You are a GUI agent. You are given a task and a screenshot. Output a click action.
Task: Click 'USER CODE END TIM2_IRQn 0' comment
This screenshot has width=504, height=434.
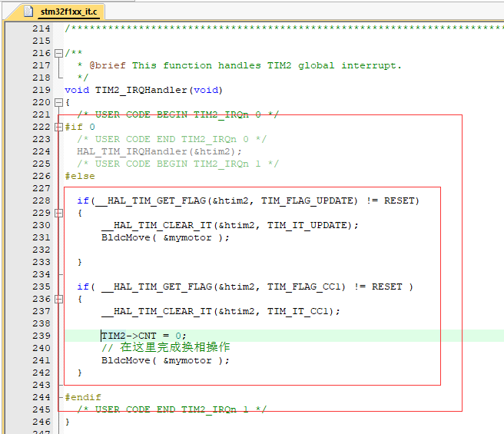[171, 139]
